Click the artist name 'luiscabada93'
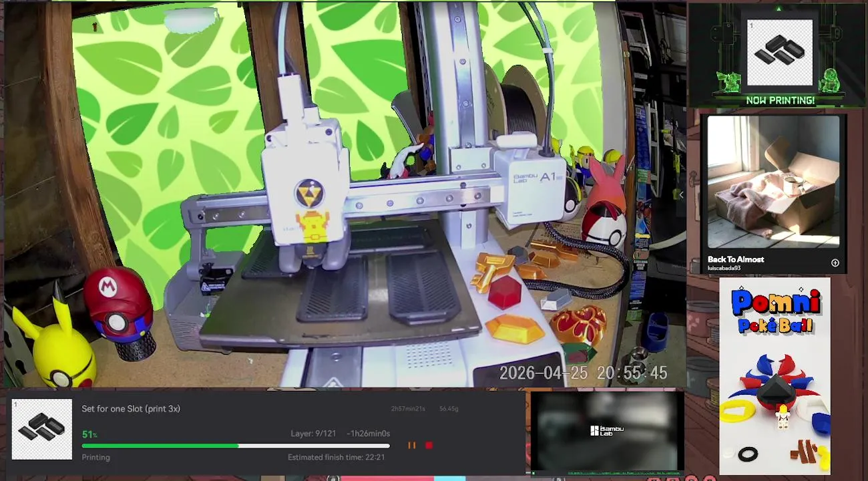This screenshot has width=868, height=481. tap(724, 269)
